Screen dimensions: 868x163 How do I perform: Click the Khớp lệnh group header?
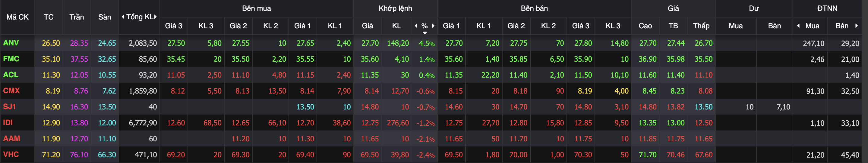click(x=395, y=8)
